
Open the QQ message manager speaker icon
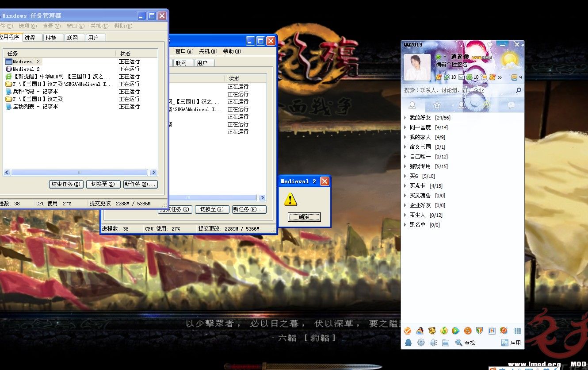pyautogui.click(x=433, y=343)
